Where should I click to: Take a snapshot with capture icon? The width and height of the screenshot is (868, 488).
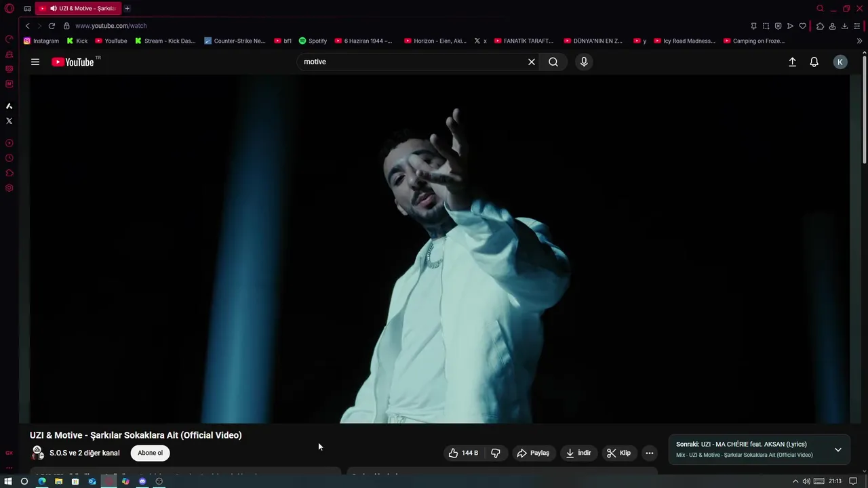766,26
